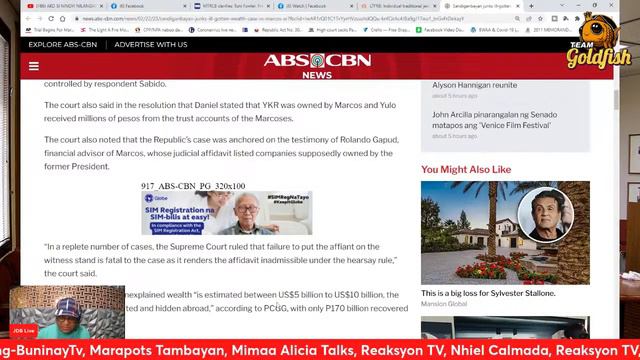
Task: Click the name 'Rolando Gapud' in the article
Action: point(368,140)
